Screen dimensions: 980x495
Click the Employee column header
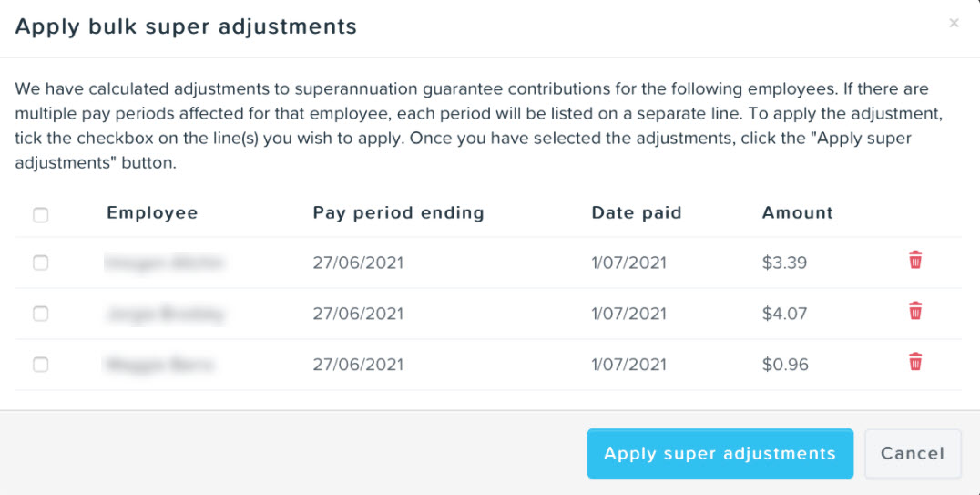click(x=152, y=213)
